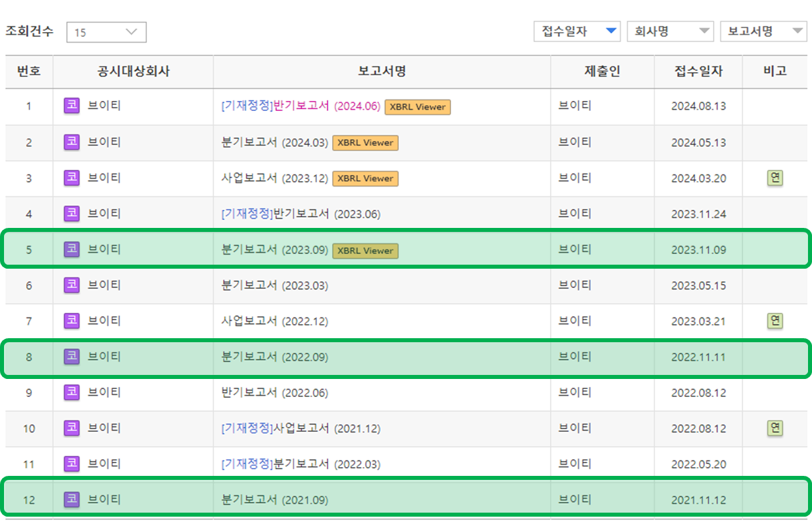Click the 코 market icon in row 11
Screen dimensions: 812x524
(x=72, y=464)
